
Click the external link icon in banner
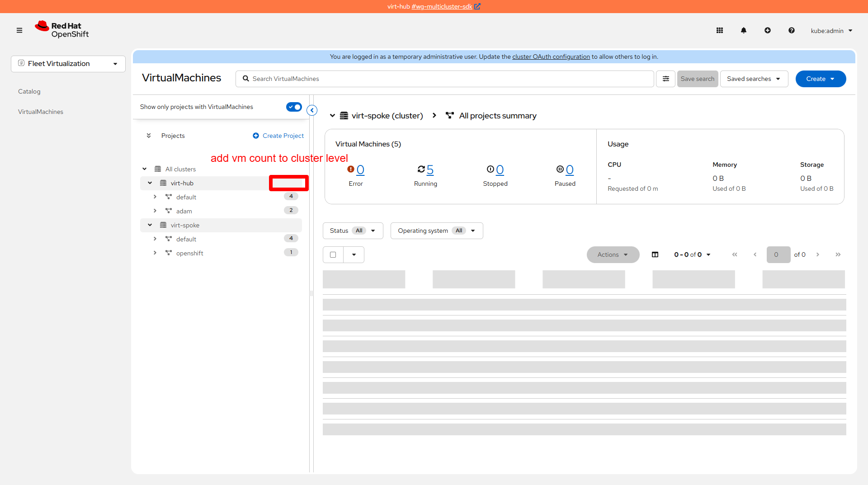click(478, 6)
